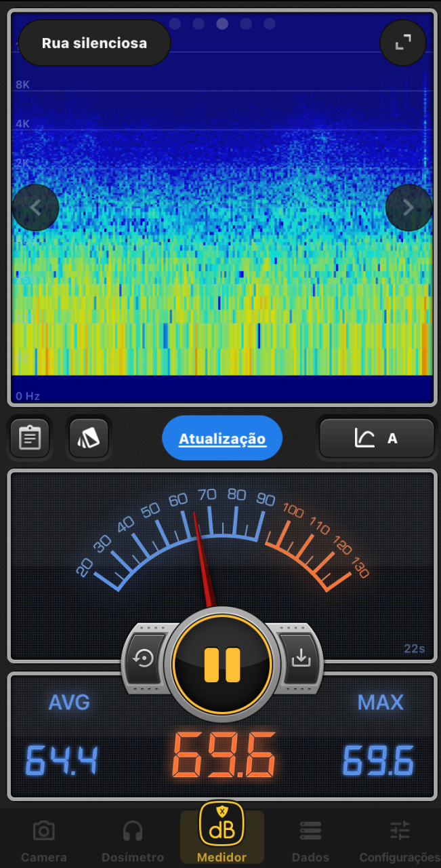This screenshot has height=868, width=441.
Task: Select the third page indicator dot
Action: pyautogui.click(x=222, y=24)
